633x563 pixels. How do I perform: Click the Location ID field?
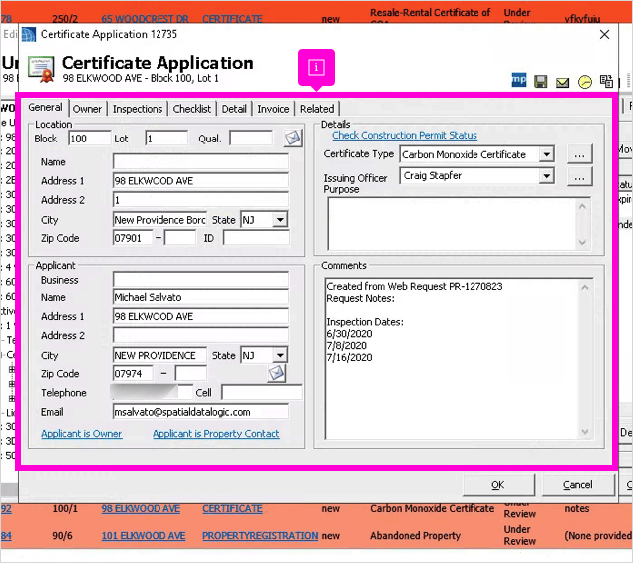tap(256, 238)
